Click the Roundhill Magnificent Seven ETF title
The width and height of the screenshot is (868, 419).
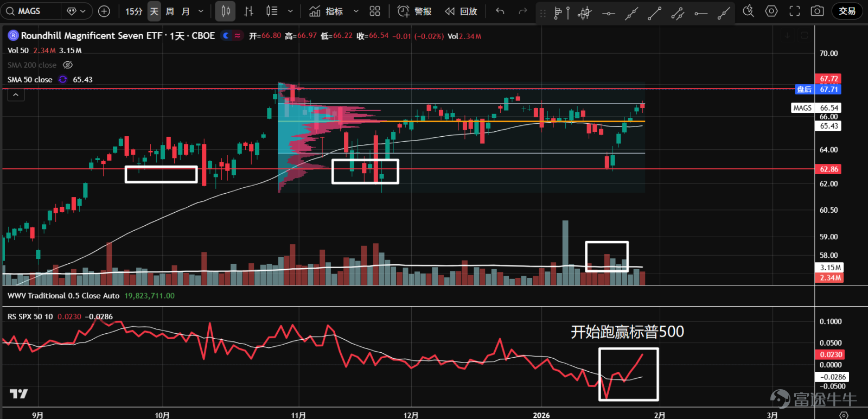coord(118,36)
